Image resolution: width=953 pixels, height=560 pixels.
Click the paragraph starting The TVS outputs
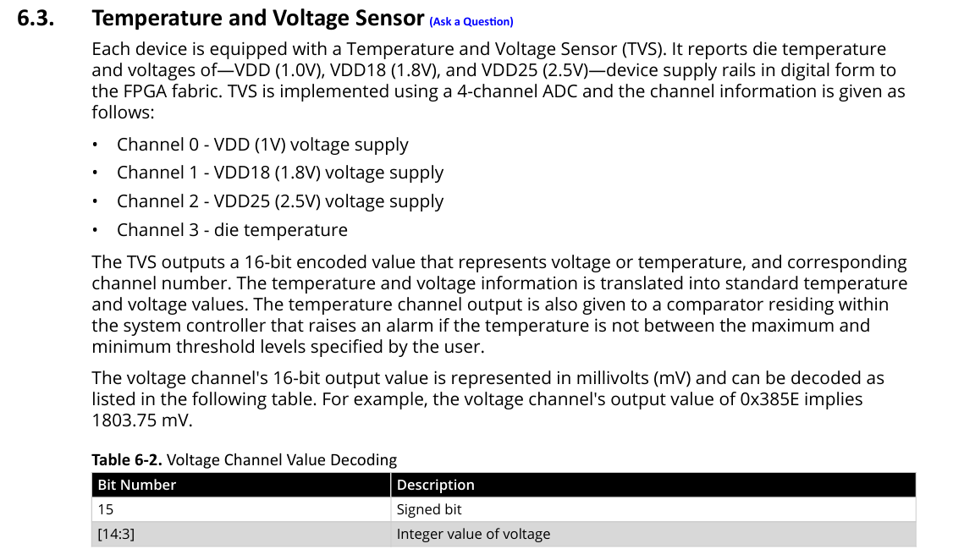tap(499, 305)
